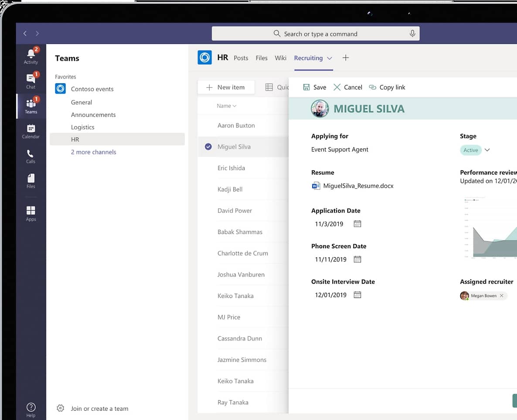Click the New item button
The image size is (517, 420).
tap(225, 87)
